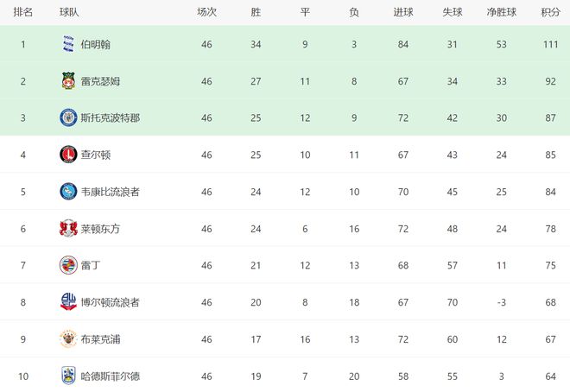Image resolution: width=570 pixels, height=392 pixels.
Task: Click the 博尔顿流浪者 team crest
Action: pos(68,302)
